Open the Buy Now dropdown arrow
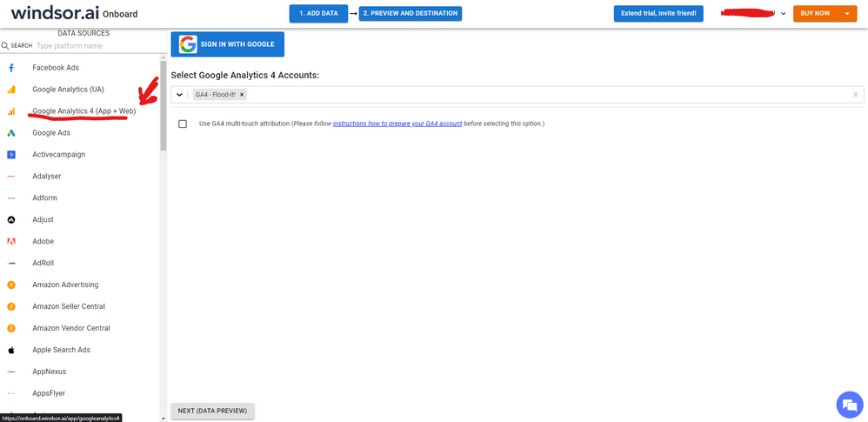 pos(847,13)
